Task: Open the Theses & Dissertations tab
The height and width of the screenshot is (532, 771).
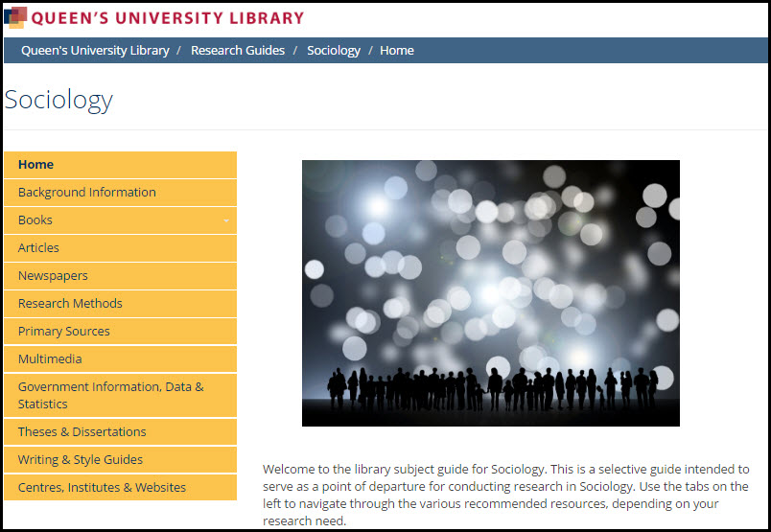Action: pyautogui.click(x=121, y=431)
